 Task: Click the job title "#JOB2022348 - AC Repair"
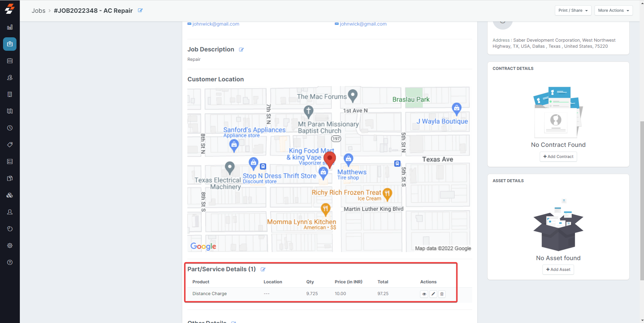click(93, 11)
